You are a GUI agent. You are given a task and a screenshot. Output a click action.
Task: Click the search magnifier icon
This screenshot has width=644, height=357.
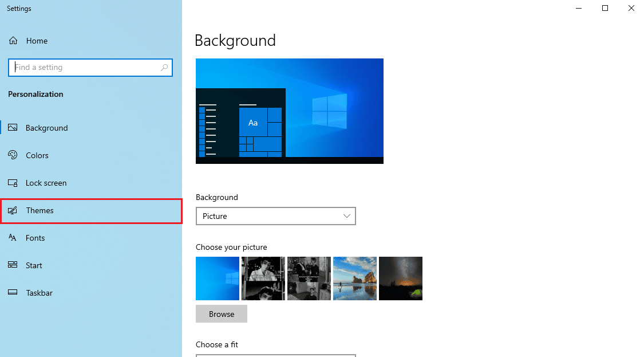(164, 68)
